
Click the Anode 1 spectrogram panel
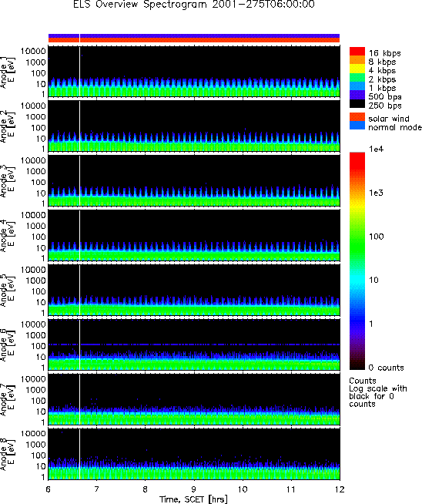pyautogui.click(x=194, y=72)
